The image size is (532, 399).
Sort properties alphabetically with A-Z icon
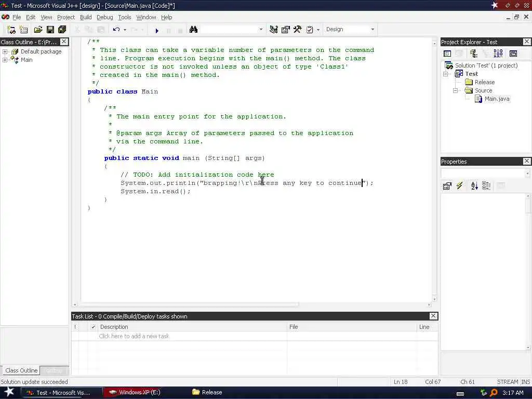point(474,185)
